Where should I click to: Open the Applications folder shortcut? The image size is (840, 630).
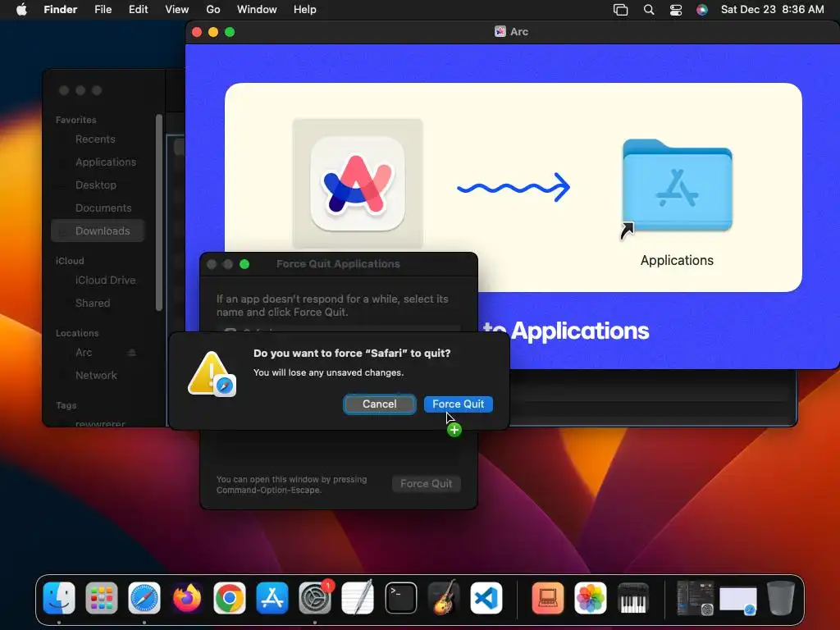tap(677, 186)
